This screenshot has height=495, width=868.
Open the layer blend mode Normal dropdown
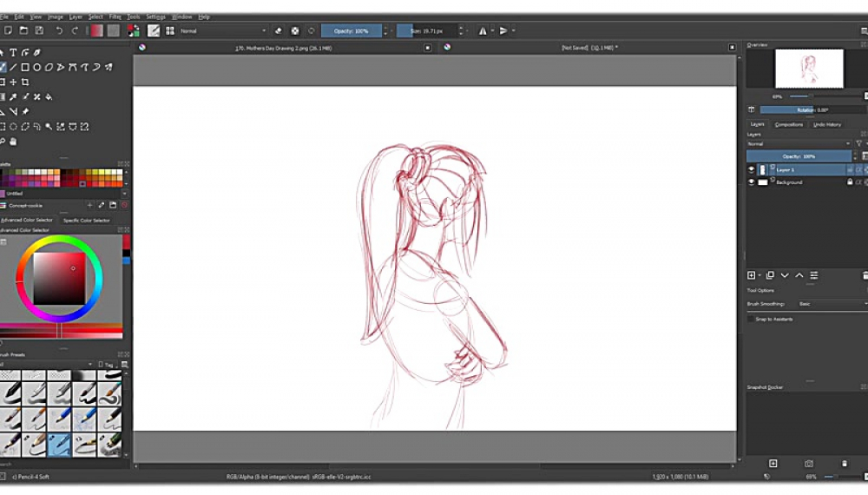click(799, 144)
